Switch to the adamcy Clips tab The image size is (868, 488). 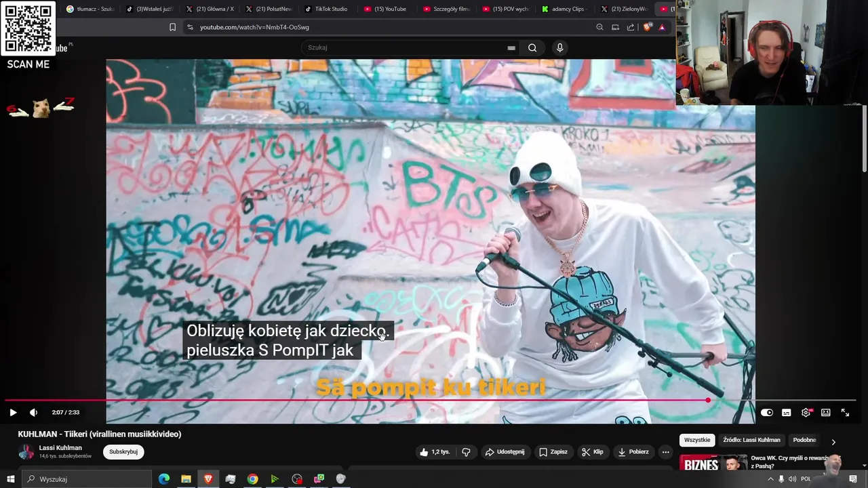click(564, 9)
